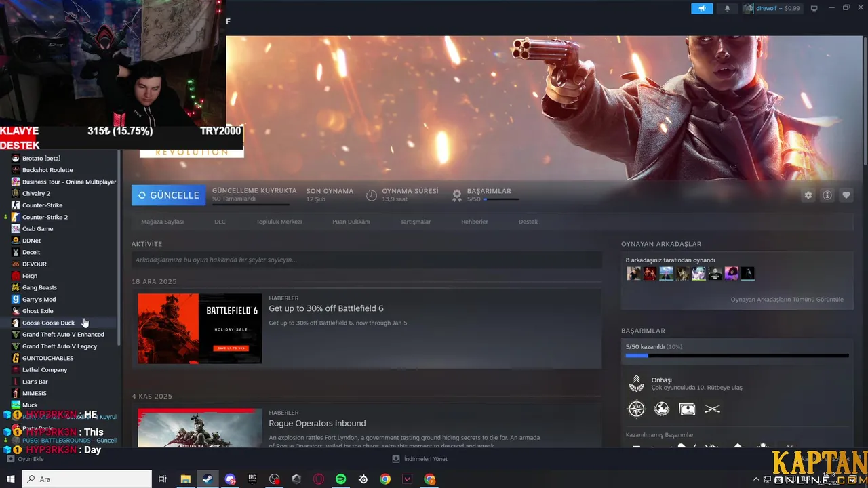This screenshot has width=868, height=488.
Task: Open Steam announcements megaphone button
Action: click(702, 8)
